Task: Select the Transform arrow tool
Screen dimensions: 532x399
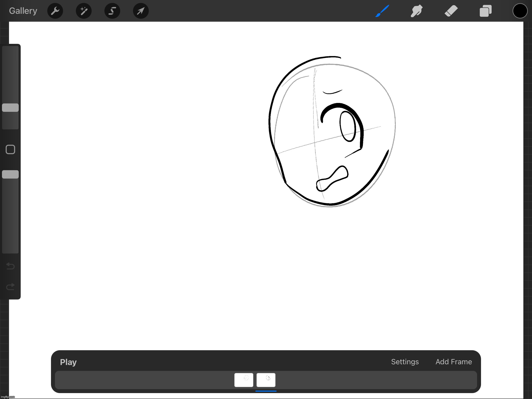Action: (x=141, y=11)
